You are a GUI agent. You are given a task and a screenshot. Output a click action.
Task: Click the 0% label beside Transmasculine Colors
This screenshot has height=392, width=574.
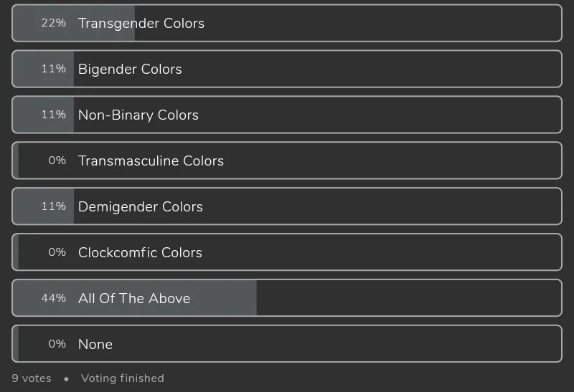57,161
